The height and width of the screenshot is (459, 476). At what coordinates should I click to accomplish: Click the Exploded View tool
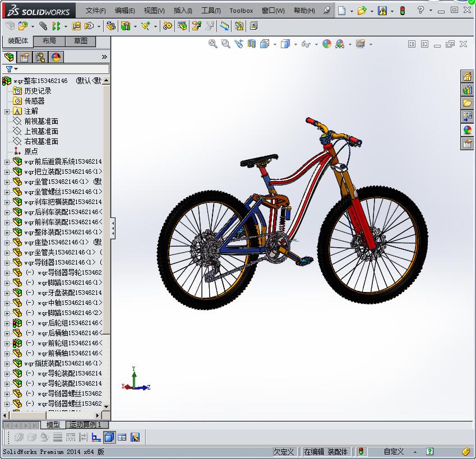click(196, 26)
